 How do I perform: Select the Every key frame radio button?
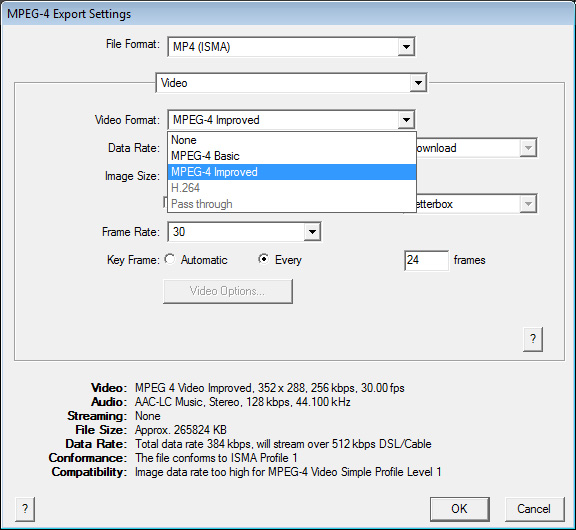pos(263,259)
